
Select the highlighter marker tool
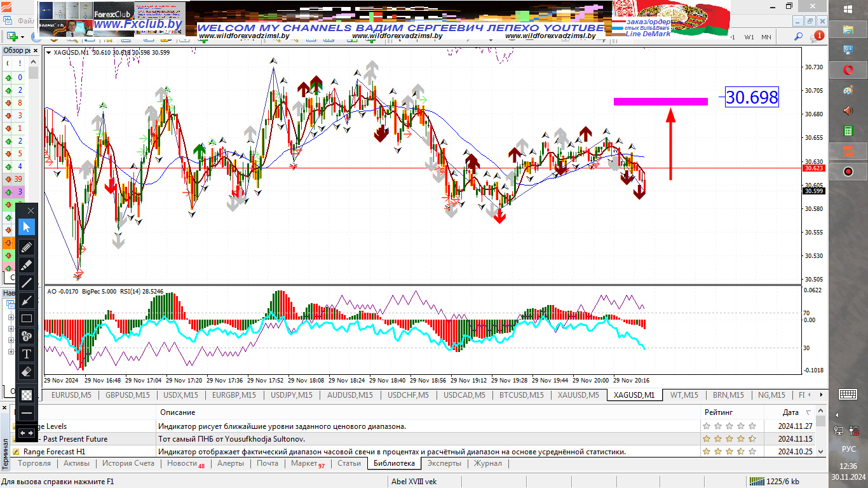pos(27,265)
